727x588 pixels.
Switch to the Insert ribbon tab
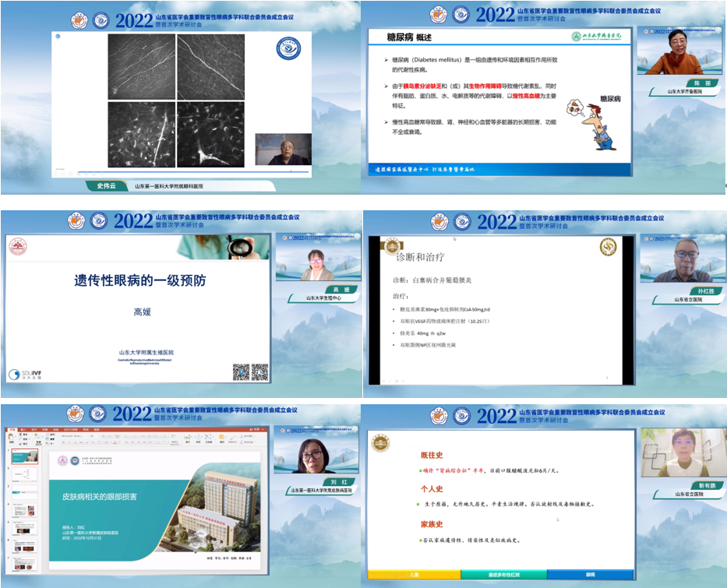(x=23, y=430)
